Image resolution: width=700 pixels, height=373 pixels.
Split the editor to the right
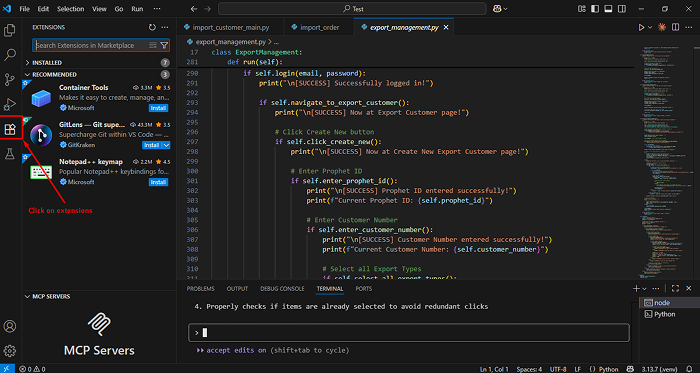click(676, 27)
